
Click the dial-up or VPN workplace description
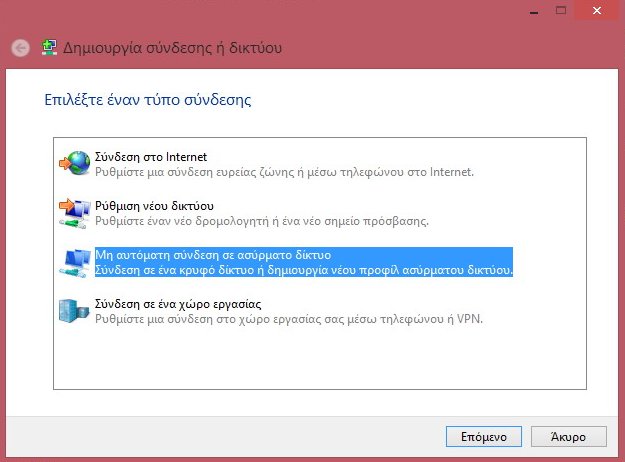(x=289, y=319)
